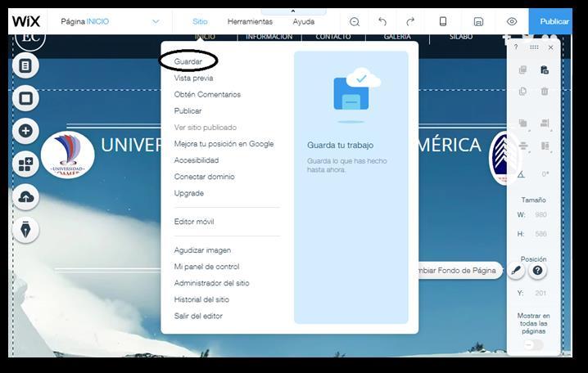
Task: Click the align icon in toolbar panel
Action: click(545, 124)
